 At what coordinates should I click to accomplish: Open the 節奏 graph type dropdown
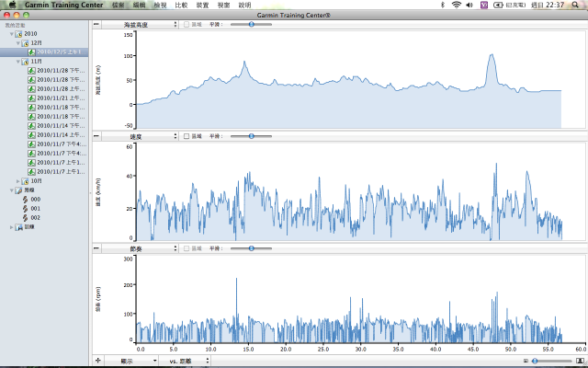pyautogui.click(x=140, y=248)
